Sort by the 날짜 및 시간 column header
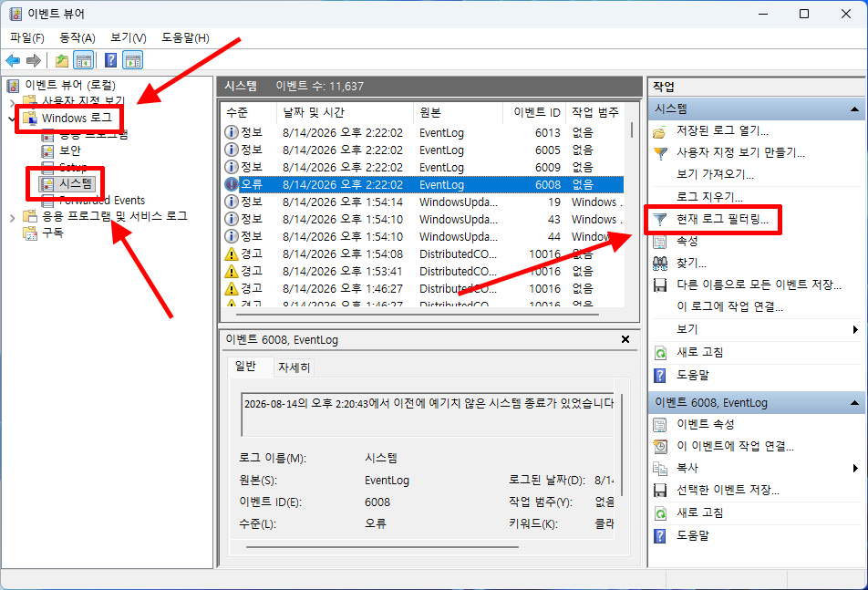The height and width of the screenshot is (590, 868). coord(345,112)
